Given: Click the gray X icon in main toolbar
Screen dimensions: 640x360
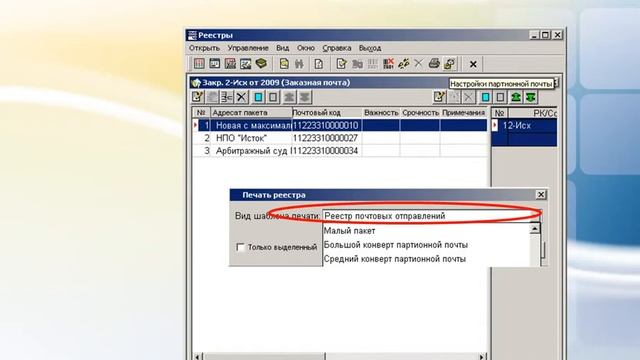Looking at the screenshot, I should pyautogui.click(x=418, y=64).
